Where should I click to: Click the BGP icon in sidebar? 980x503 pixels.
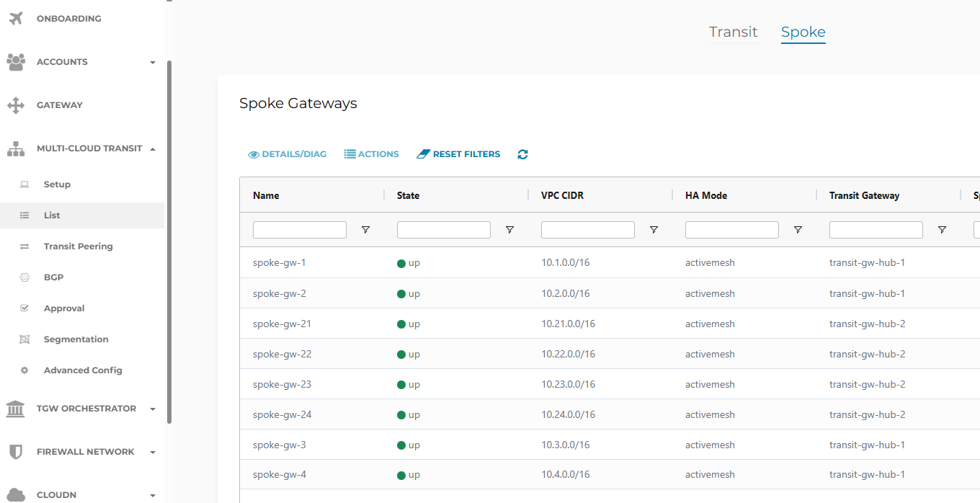pos(24,277)
